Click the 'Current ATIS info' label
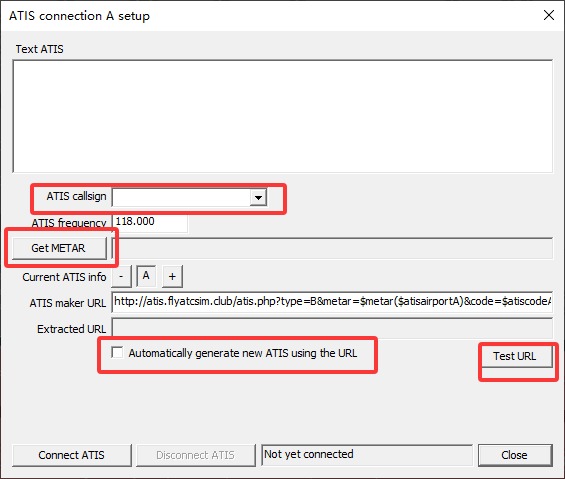This screenshot has width=565, height=479. coord(64,277)
